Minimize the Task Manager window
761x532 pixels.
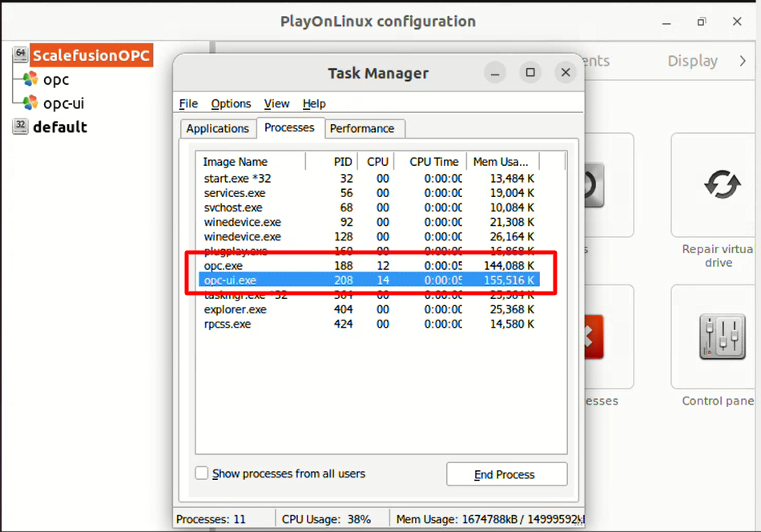tap(495, 73)
